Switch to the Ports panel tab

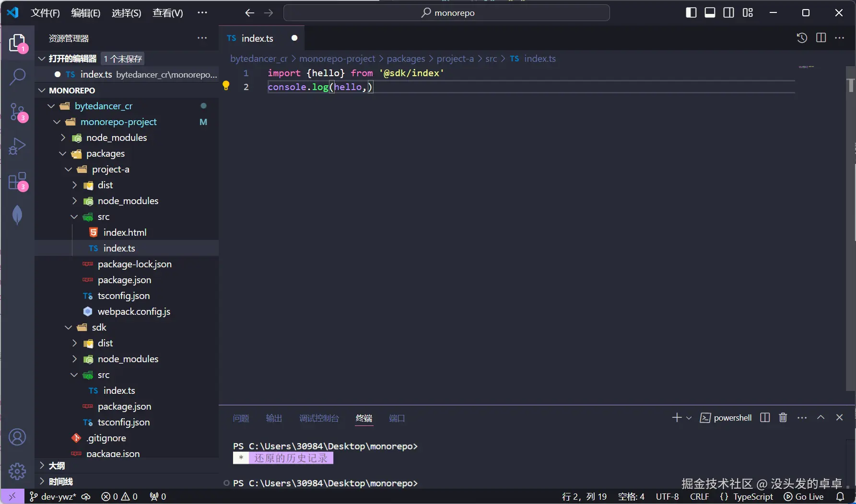pos(397,418)
